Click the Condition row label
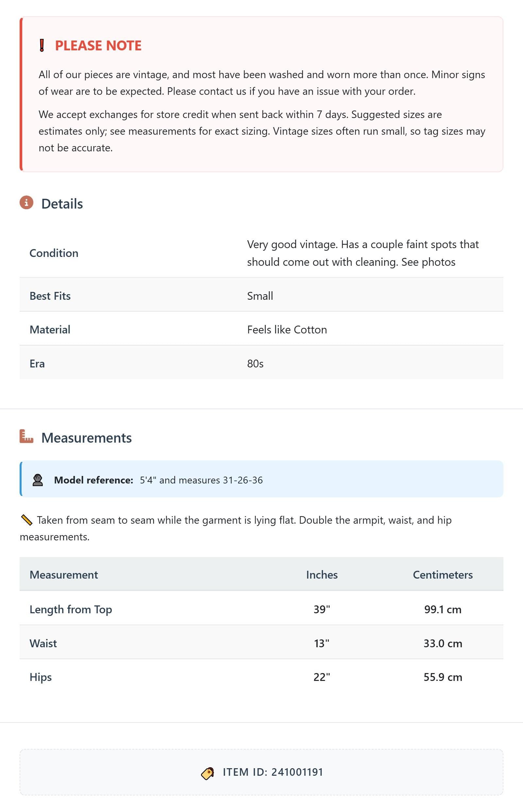This screenshot has height=812, width=523. coord(54,253)
